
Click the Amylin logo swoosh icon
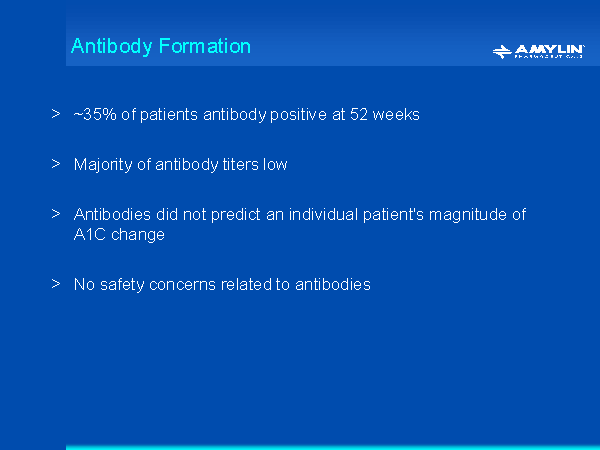pos(503,50)
